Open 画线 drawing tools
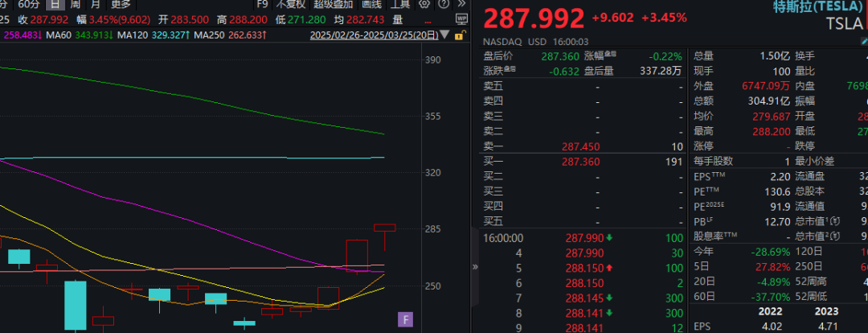This screenshot has width=868, height=333. [371, 5]
